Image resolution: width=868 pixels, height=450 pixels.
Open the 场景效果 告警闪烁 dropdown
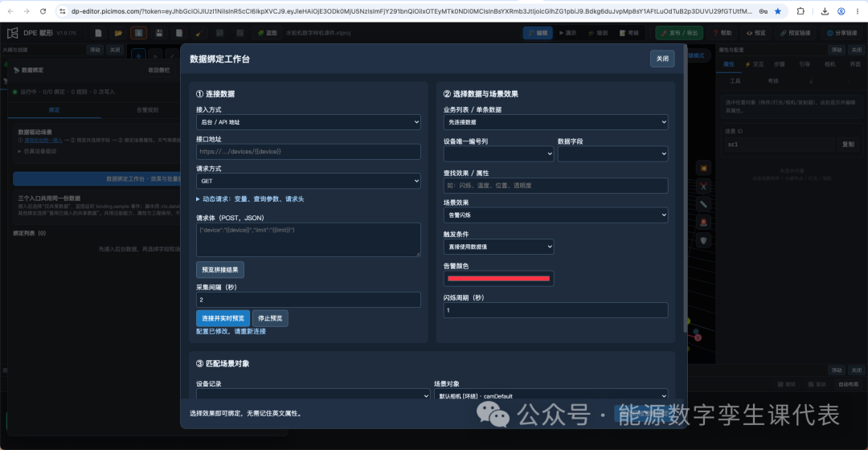(555, 215)
